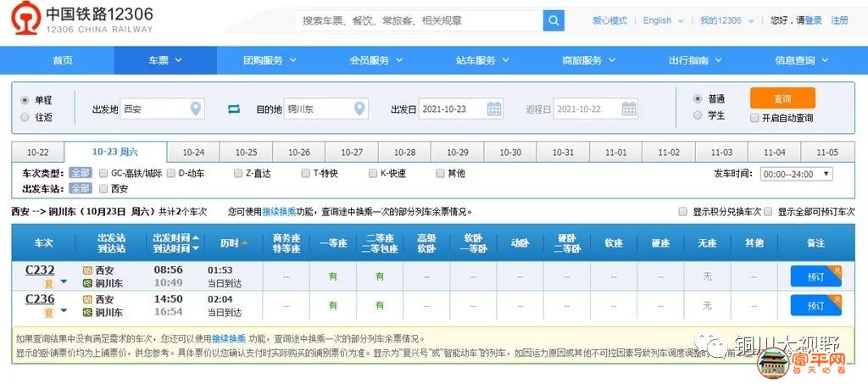
Task: Click 接续换乘 link above results table
Action: (x=279, y=211)
